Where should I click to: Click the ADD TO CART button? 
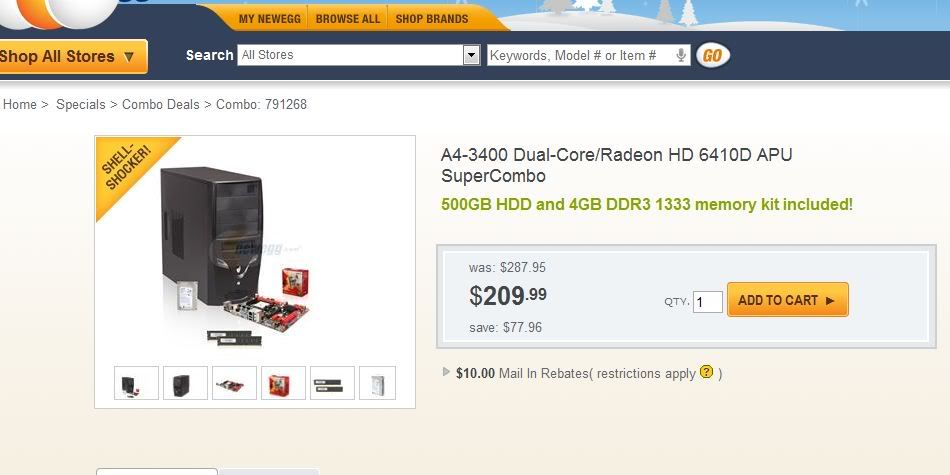(788, 300)
